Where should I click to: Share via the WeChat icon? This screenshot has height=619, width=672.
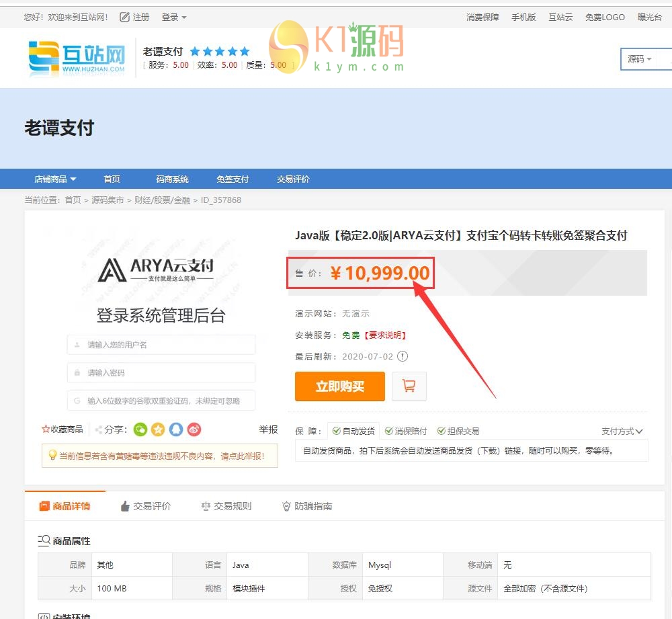coord(140,429)
